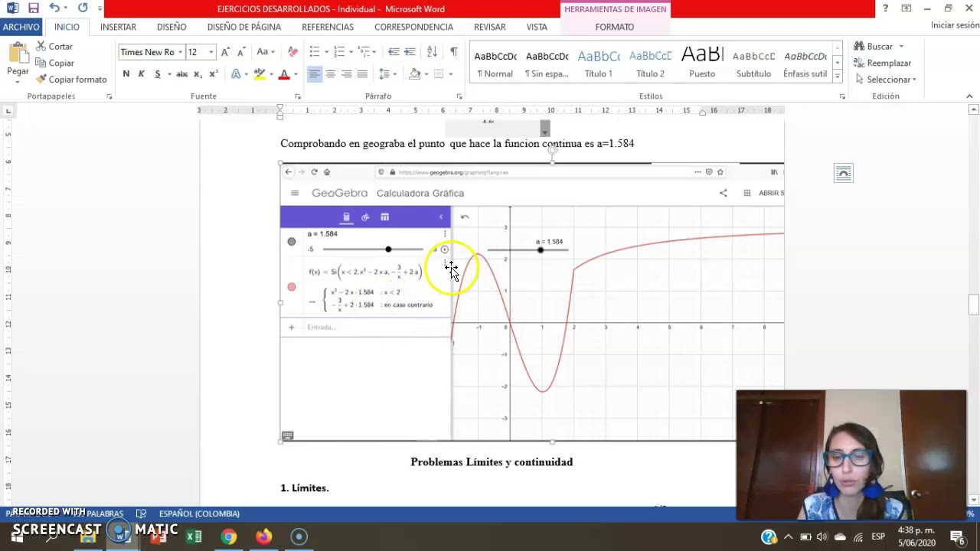980x551 pixels.
Task: Open Excel from the taskbar
Action: (194, 536)
